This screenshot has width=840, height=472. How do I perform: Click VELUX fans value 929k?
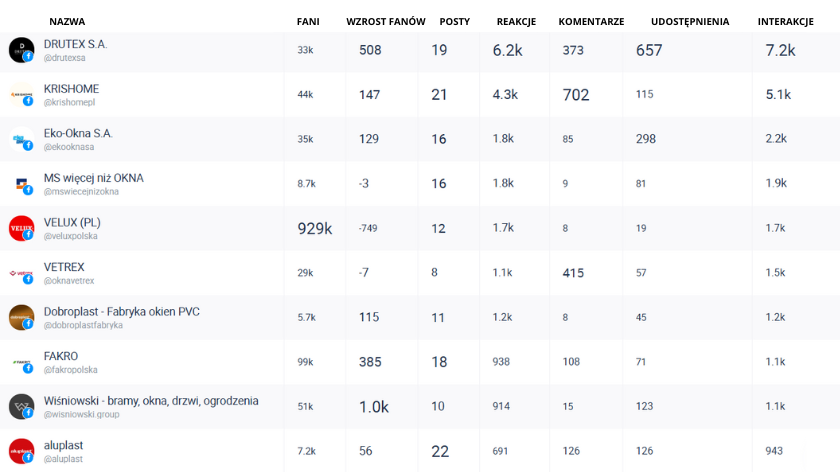315,229
